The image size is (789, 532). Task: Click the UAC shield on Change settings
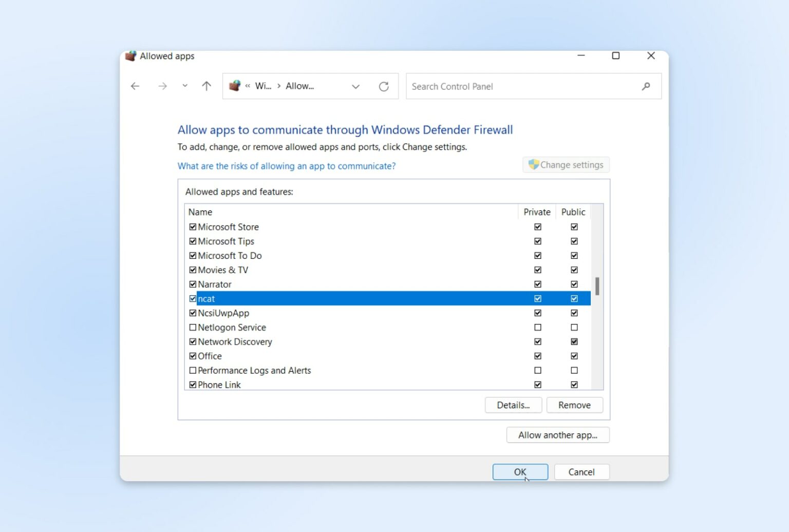[x=533, y=164]
